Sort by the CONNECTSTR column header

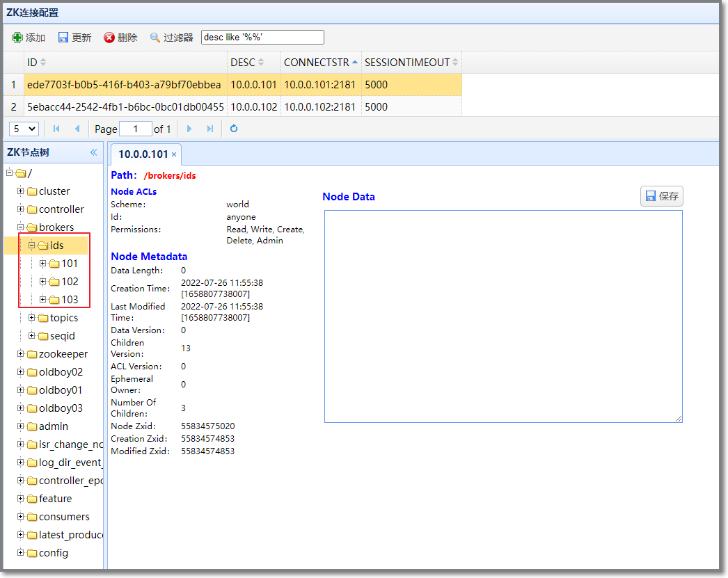[317, 63]
